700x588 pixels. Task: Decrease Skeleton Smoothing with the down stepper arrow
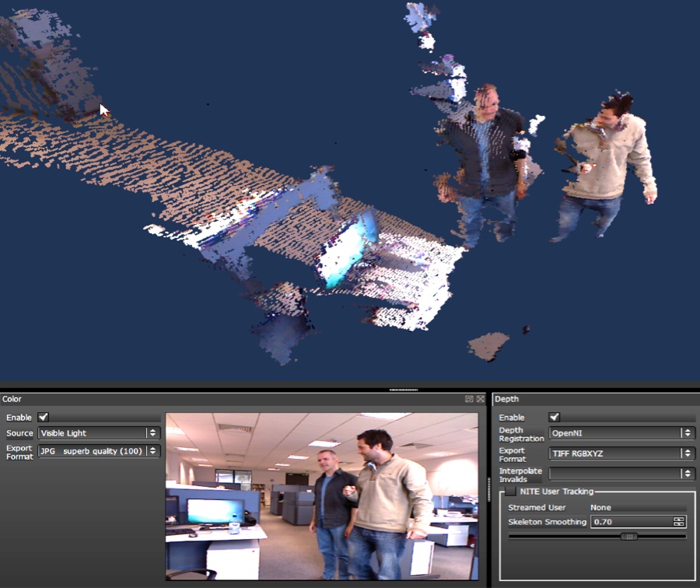pyautogui.click(x=678, y=524)
